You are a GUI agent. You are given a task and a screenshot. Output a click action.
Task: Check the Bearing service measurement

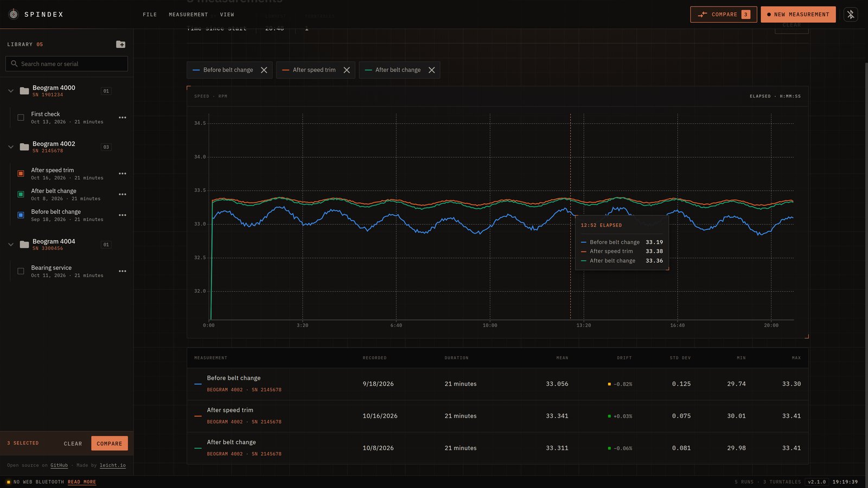pos(21,271)
